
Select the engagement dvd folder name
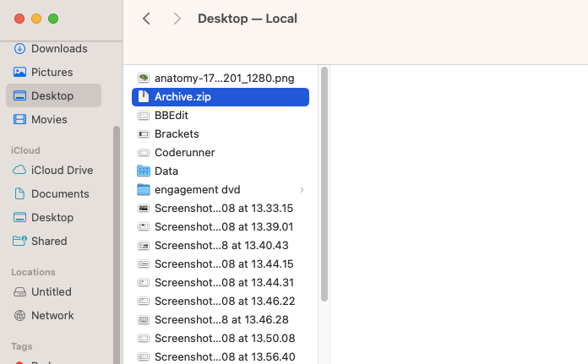click(x=197, y=190)
